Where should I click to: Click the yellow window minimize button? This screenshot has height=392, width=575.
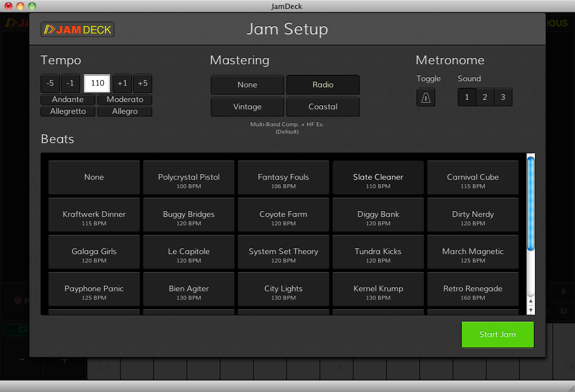click(x=20, y=6)
